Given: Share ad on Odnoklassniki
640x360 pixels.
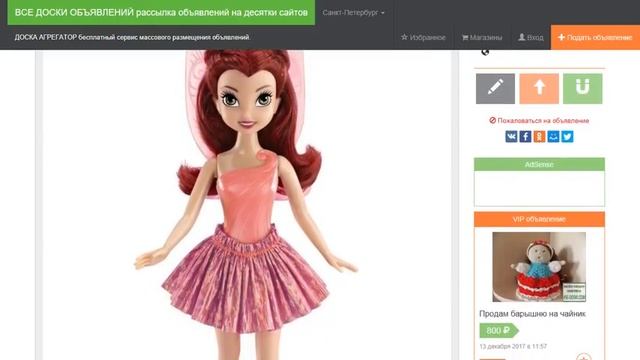Looking at the screenshot, I should pos(539,136).
